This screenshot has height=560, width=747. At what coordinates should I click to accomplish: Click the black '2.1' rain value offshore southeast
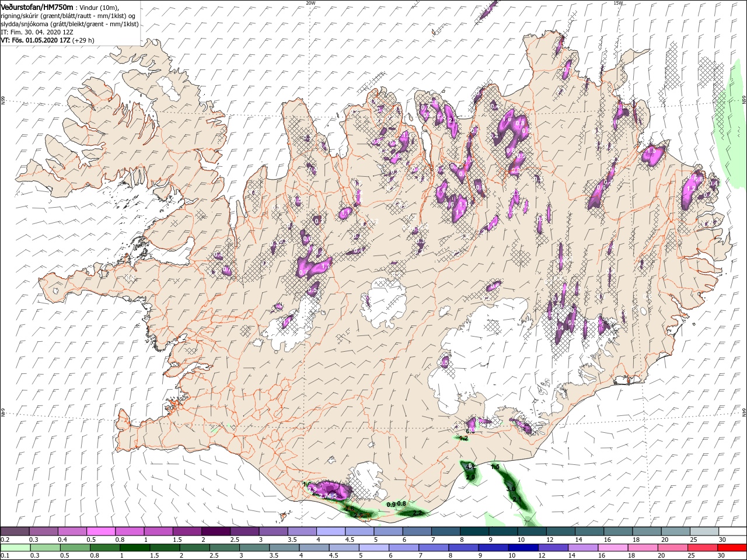coord(516,499)
